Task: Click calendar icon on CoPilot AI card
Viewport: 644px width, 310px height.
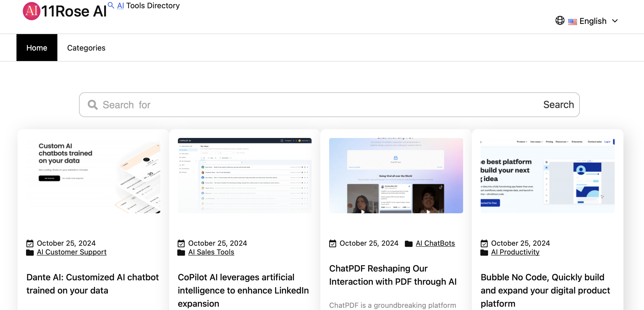Action: pos(181,243)
